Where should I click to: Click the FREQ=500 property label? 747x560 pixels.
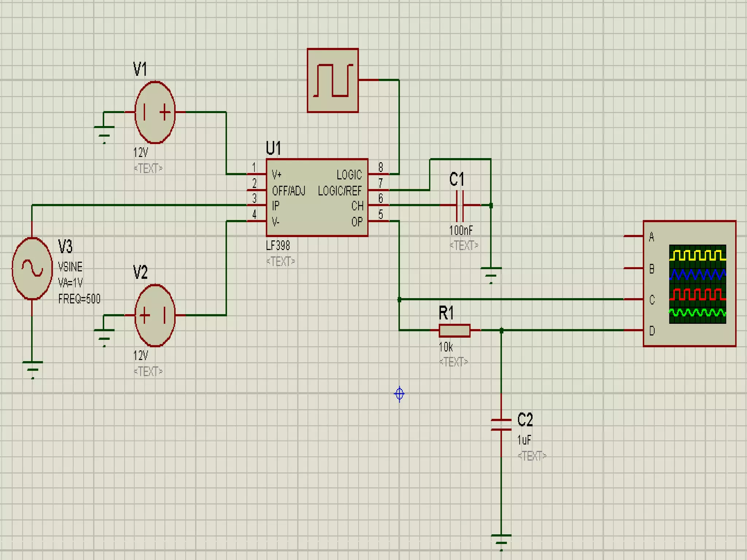(x=79, y=299)
